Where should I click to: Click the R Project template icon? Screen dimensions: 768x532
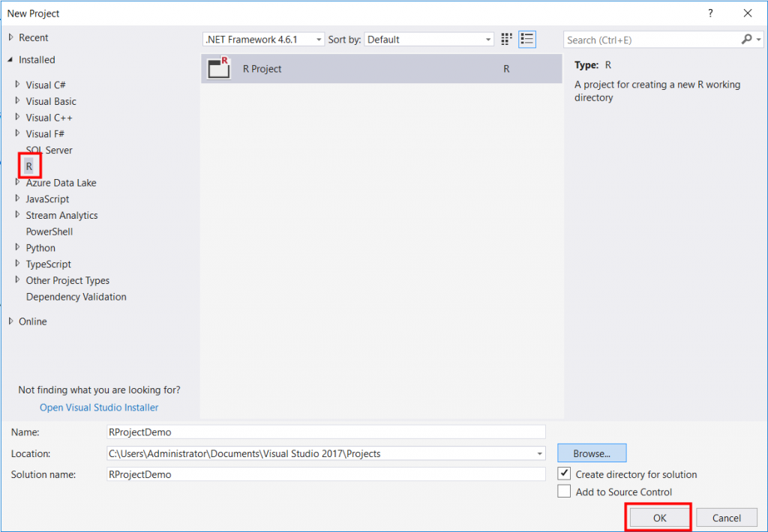coord(218,68)
